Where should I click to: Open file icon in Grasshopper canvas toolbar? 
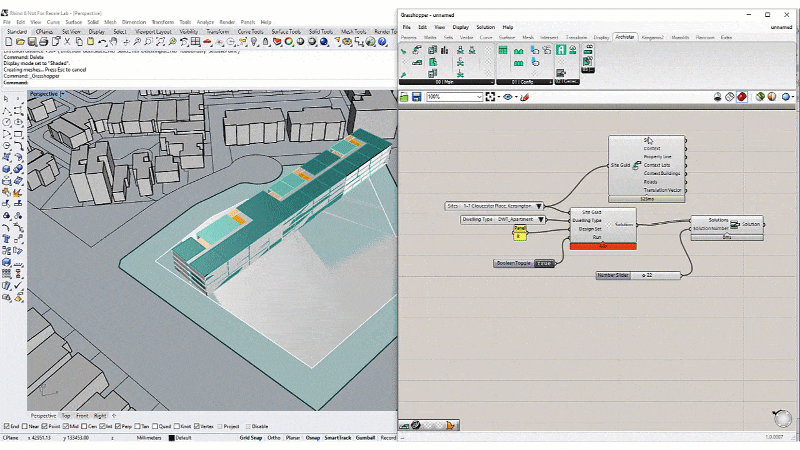coord(404,96)
